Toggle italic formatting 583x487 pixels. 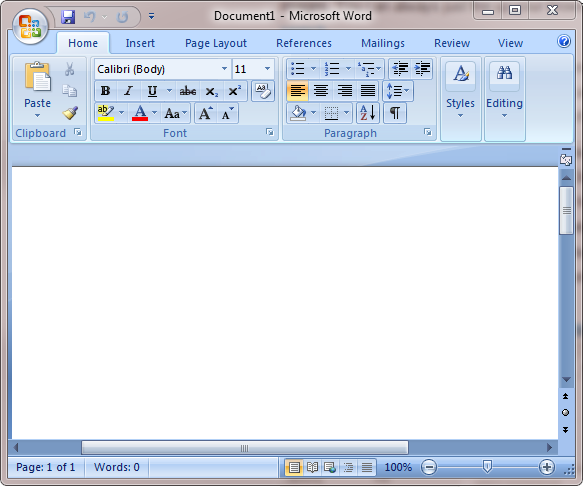129,91
